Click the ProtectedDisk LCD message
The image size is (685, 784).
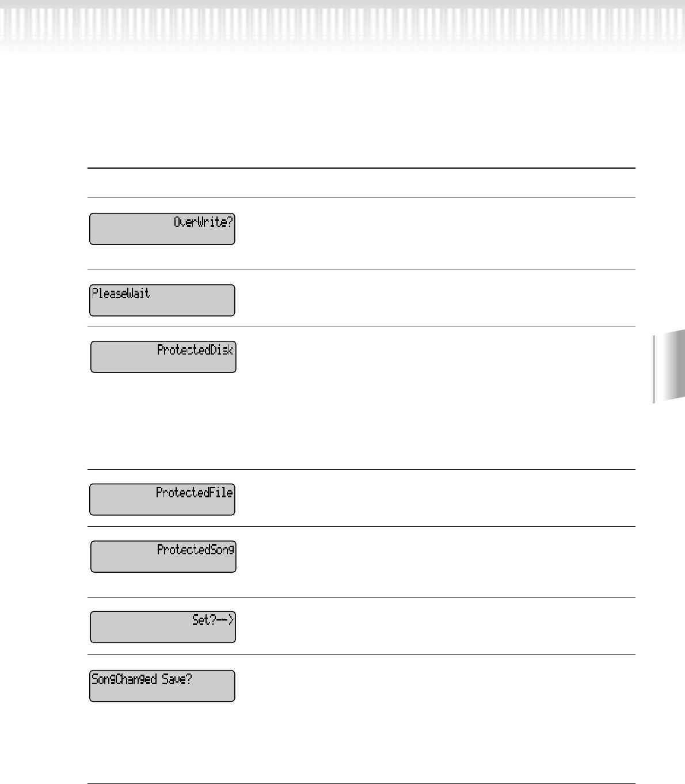[x=163, y=356]
